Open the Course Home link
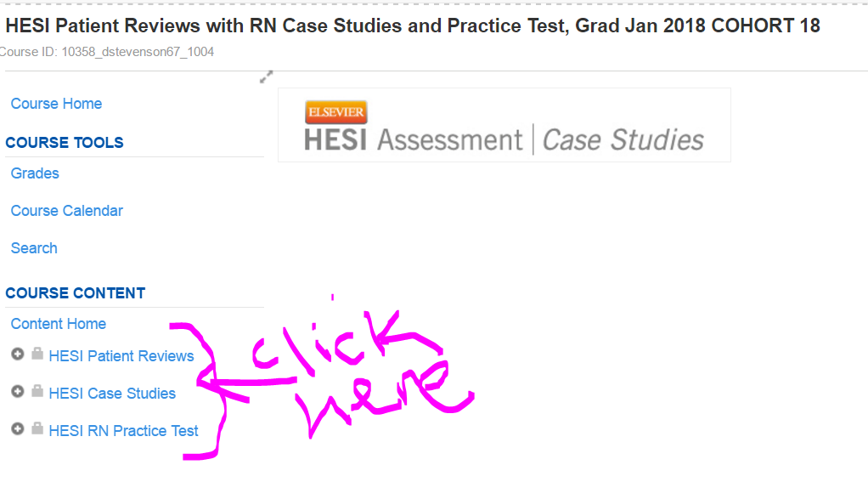 [56, 104]
